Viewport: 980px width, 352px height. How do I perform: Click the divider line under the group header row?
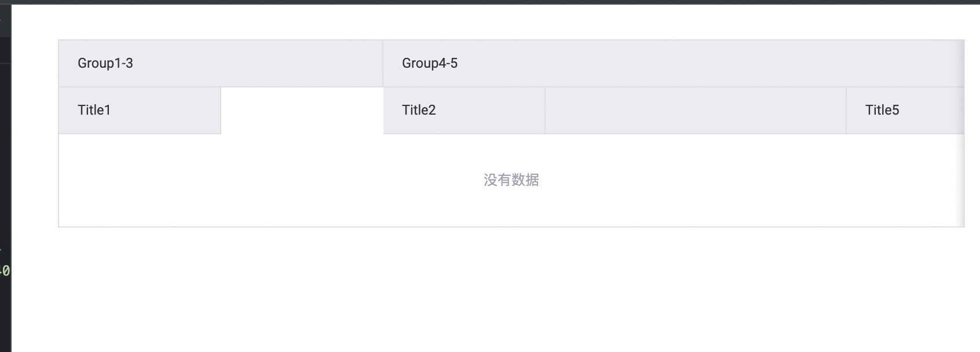coord(232,86)
